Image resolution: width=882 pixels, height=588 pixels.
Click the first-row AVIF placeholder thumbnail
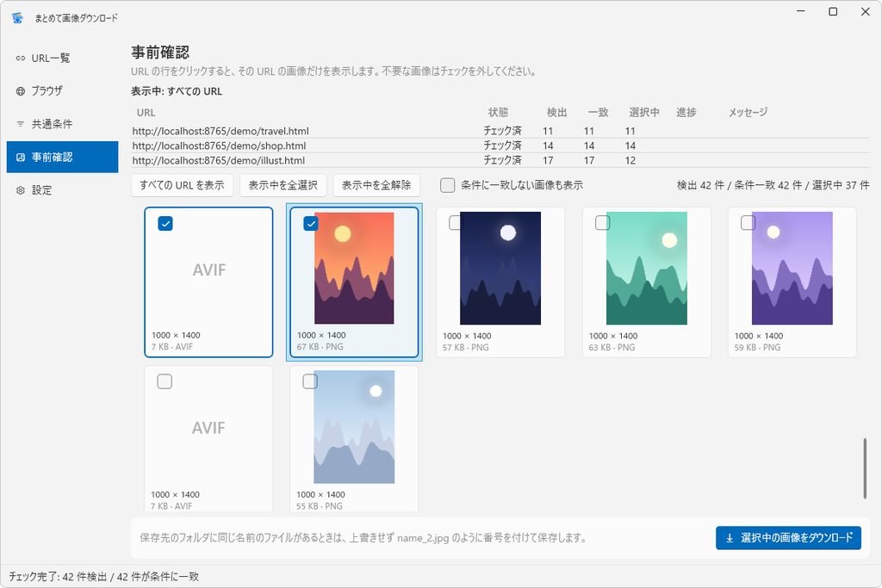[209, 269]
